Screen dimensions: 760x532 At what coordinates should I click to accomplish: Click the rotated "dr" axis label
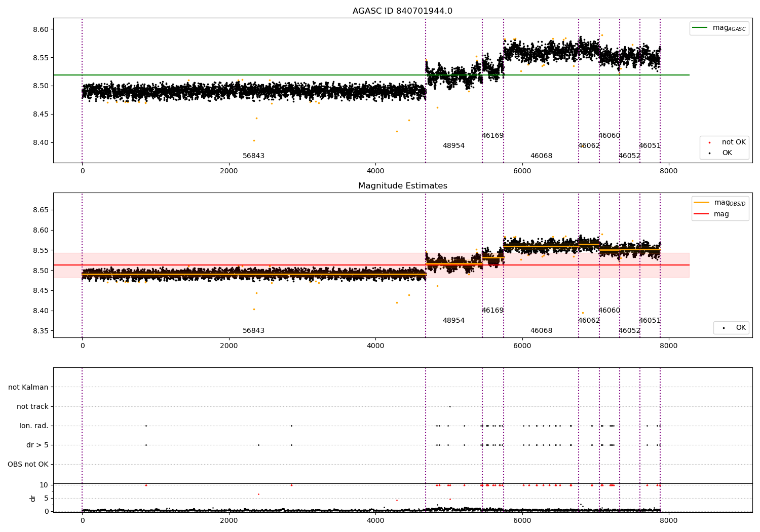(33, 498)
